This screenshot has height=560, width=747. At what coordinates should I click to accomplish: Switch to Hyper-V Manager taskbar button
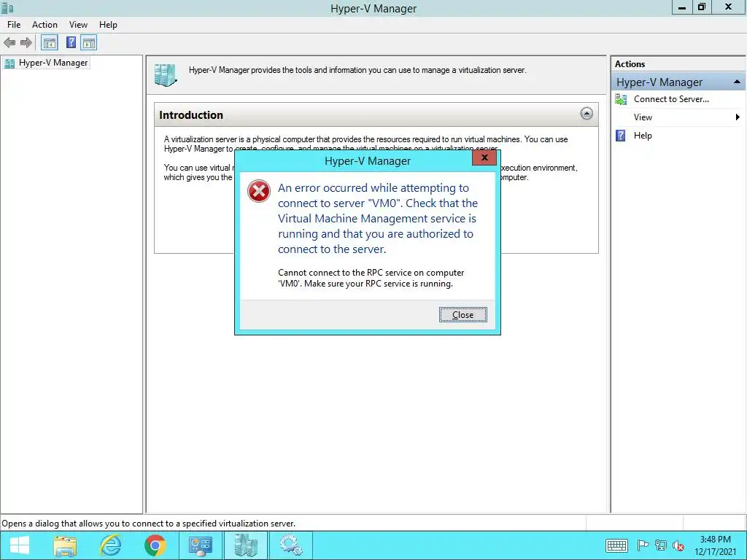tap(245, 545)
